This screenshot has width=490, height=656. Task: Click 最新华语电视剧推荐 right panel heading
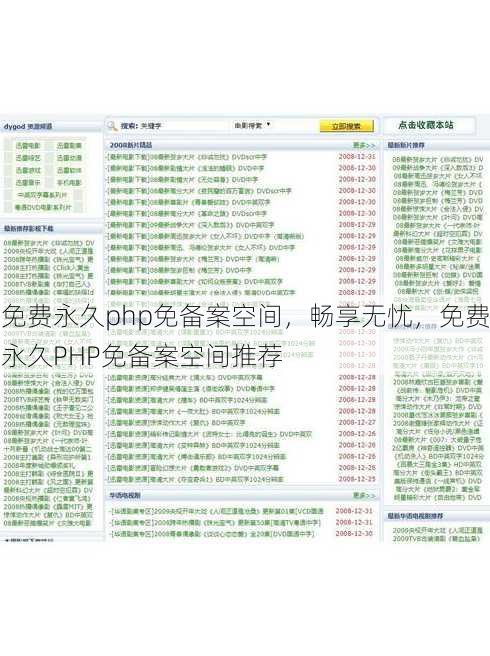415,516
